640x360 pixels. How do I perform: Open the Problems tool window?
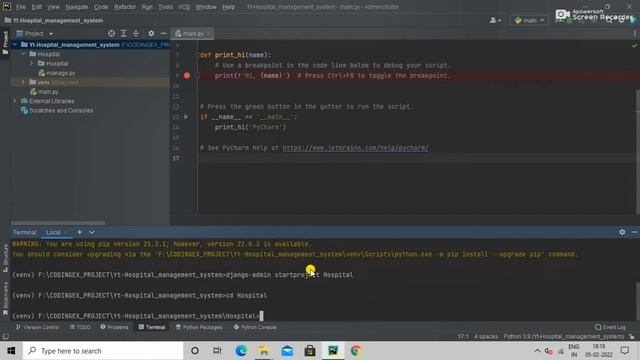pyautogui.click(x=114, y=327)
